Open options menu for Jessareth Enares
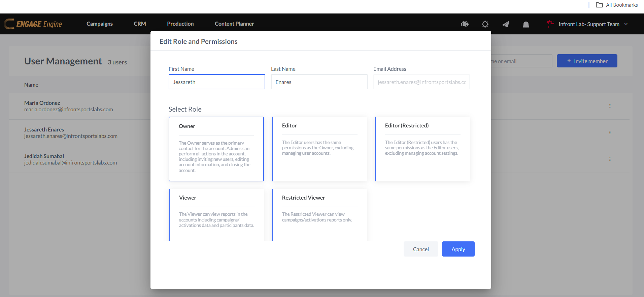Screen dimensions: 644x297 [x=610, y=132]
